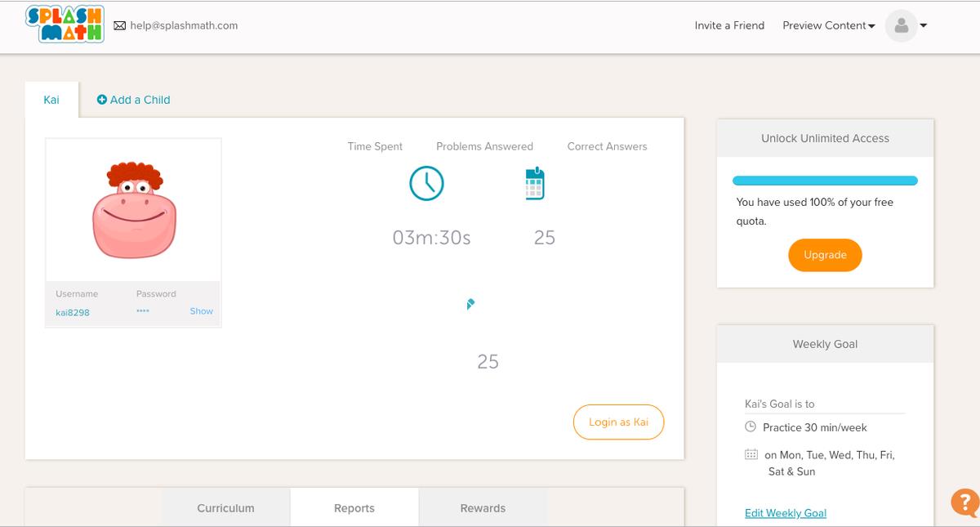Open the Reports tab

click(354, 508)
